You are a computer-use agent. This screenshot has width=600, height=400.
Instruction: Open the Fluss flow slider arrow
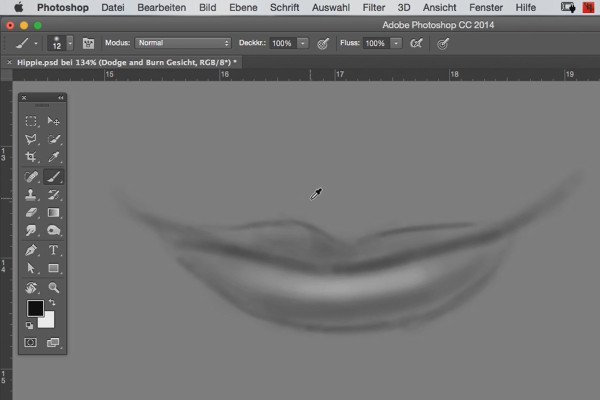396,43
